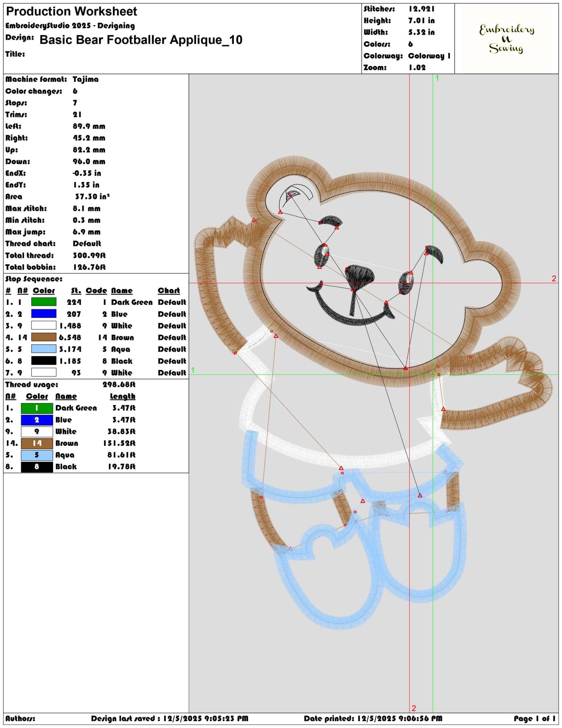Click Black thread length '19.78ft'
The image size is (562, 728).
(122, 467)
